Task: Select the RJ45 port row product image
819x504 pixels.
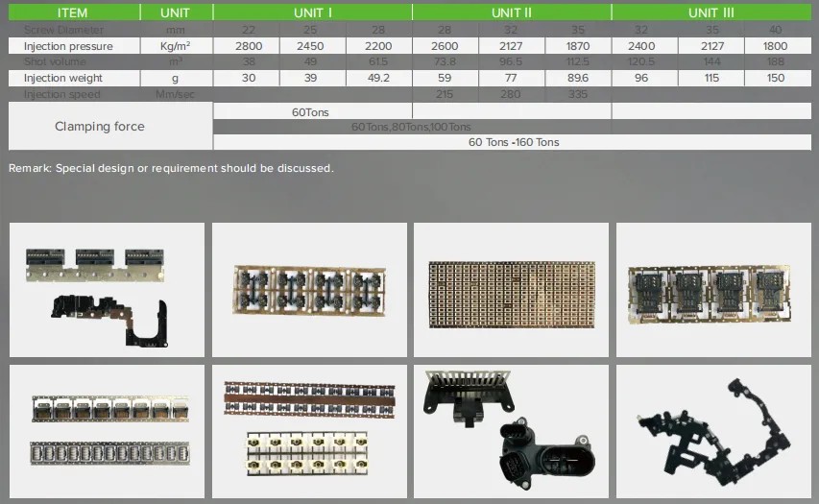Action: pyautogui.click(x=108, y=431)
